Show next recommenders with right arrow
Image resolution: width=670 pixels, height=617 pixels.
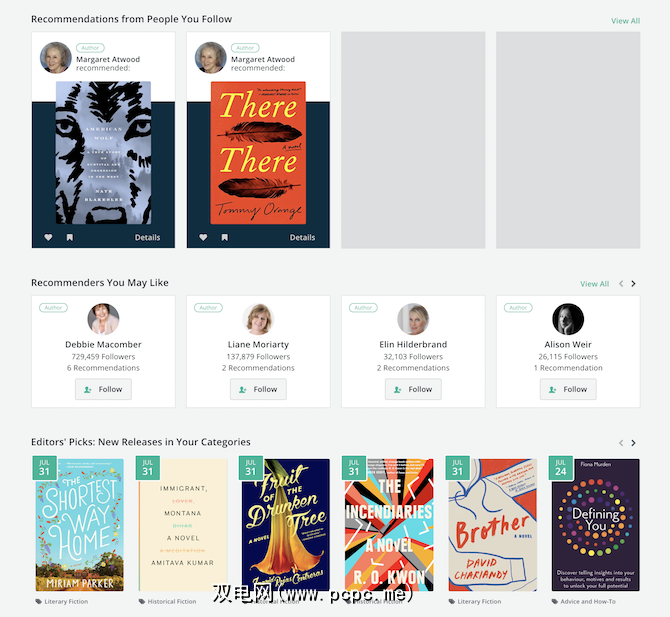coord(634,284)
